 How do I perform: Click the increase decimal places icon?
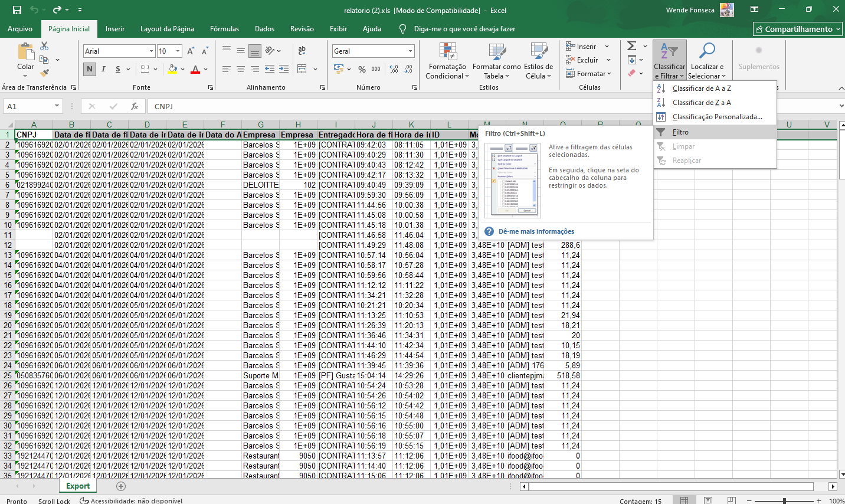pyautogui.click(x=394, y=69)
